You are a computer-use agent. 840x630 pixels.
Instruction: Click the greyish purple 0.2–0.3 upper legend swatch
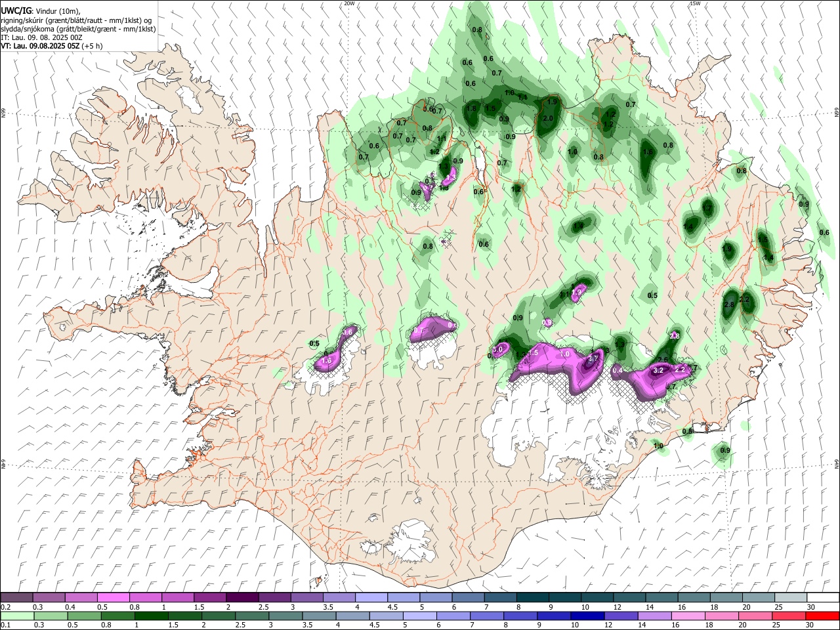point(16,598)
